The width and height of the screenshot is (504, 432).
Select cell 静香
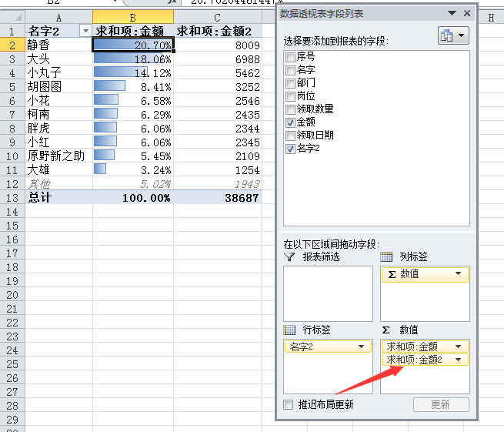click(58, 45)
